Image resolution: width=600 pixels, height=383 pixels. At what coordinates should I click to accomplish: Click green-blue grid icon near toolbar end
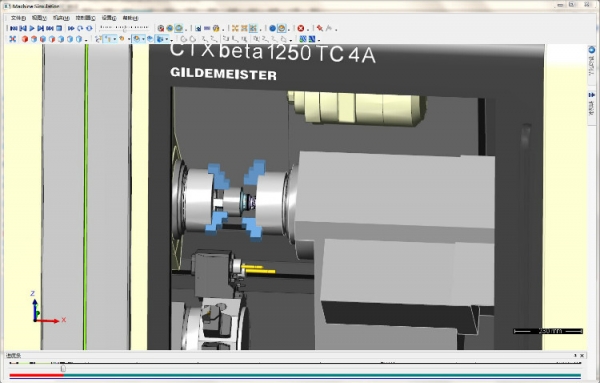pyautogui.click(x=303, y=39)
